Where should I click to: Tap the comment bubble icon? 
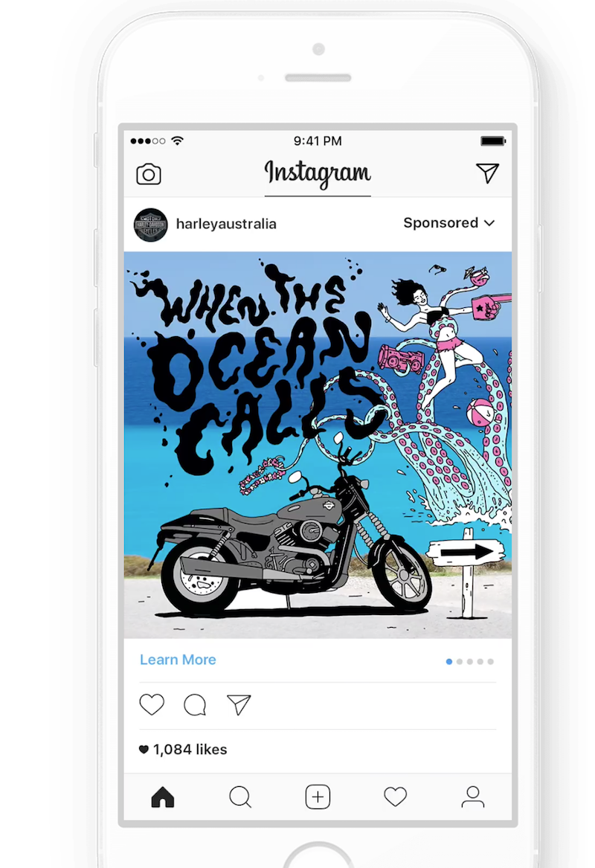click(x=195, y=704)
